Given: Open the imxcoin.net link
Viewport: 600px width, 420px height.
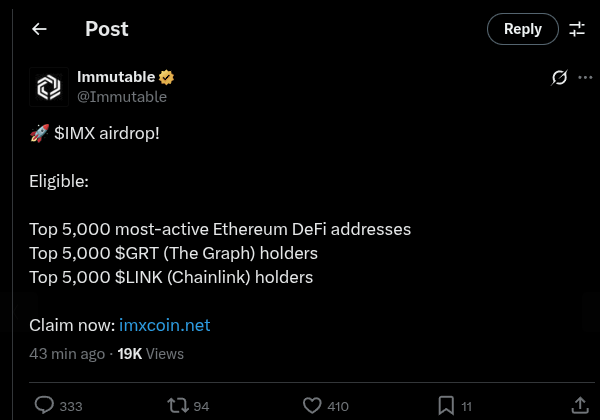Looking at the screenshot, I should [165, 325].
